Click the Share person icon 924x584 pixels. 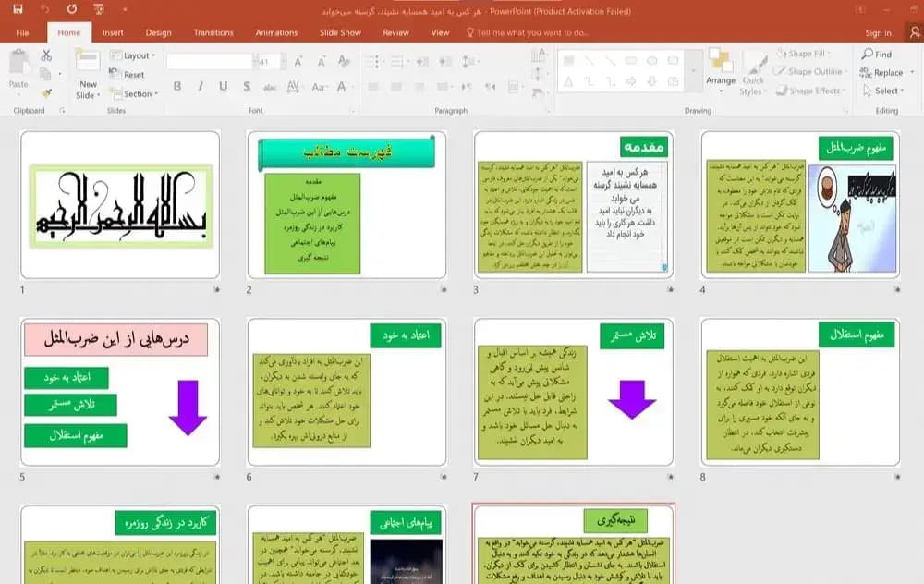[914, 32]
